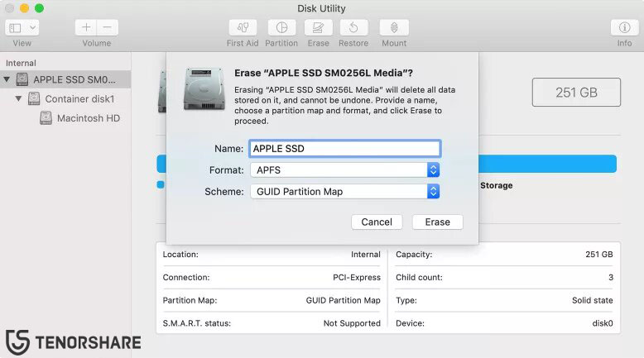The height and width of the screenshot is (358, 644).
Task: Click the Internal sidebar section header
Action: [x=21, y=63]
